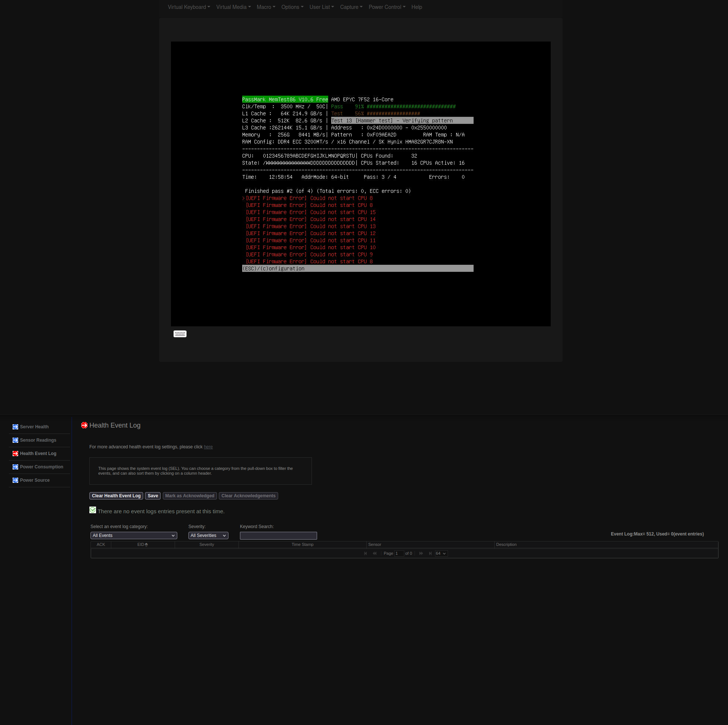The height and width of the screenshot is (725, 728).
Task: Open the Virtual Media dropdown menu
Action: click(233, 7)
